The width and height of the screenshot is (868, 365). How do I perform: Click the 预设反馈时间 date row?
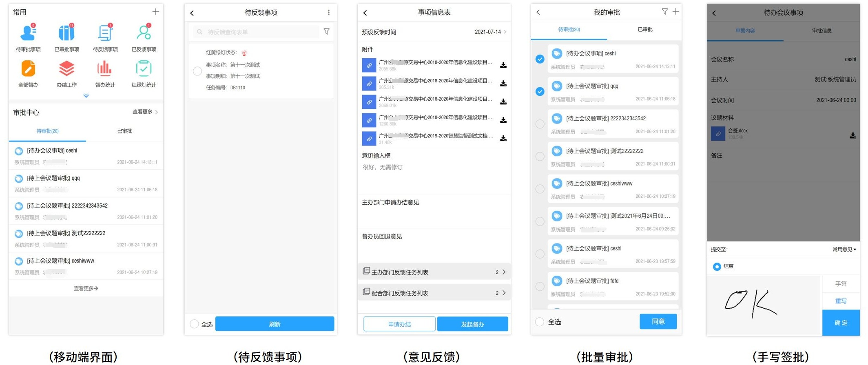point(434,32)
